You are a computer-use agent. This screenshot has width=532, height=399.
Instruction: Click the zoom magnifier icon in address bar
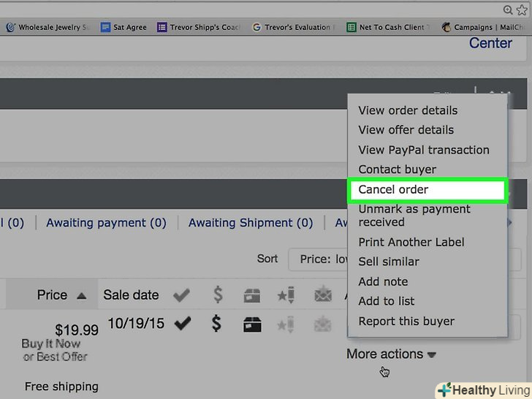coord(508,9)
